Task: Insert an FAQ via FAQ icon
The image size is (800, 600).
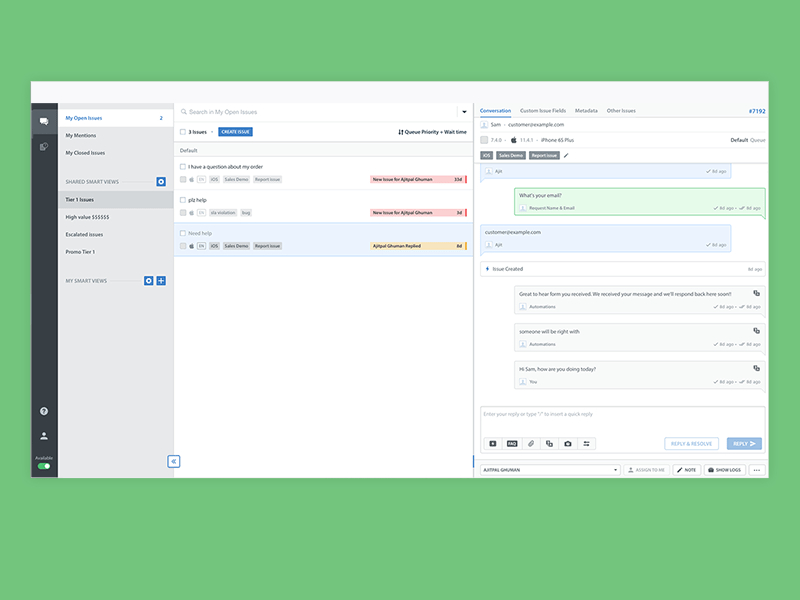Action: coord(512,443)
